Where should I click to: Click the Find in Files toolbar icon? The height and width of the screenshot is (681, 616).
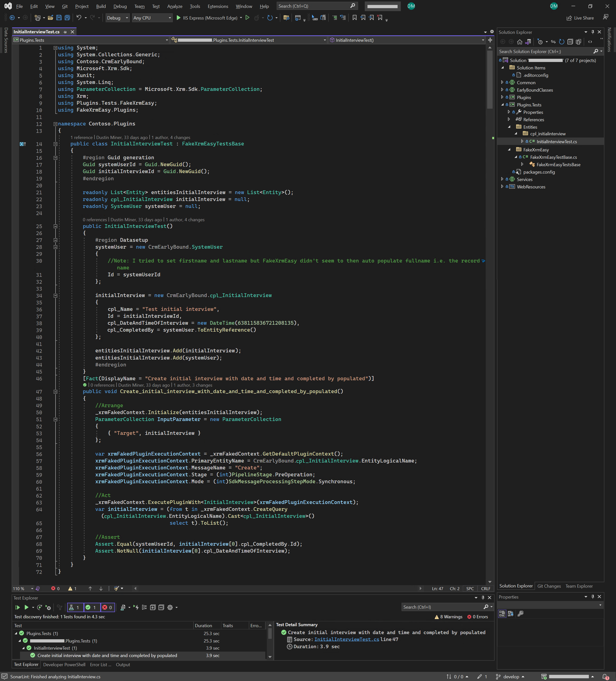pyautogui.click(x=286, y=18)
